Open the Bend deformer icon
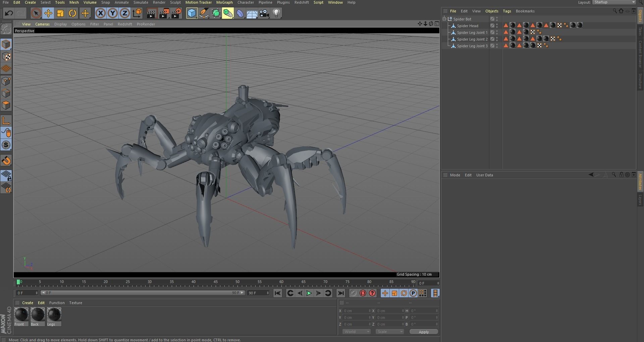 [x=240, y=13]
